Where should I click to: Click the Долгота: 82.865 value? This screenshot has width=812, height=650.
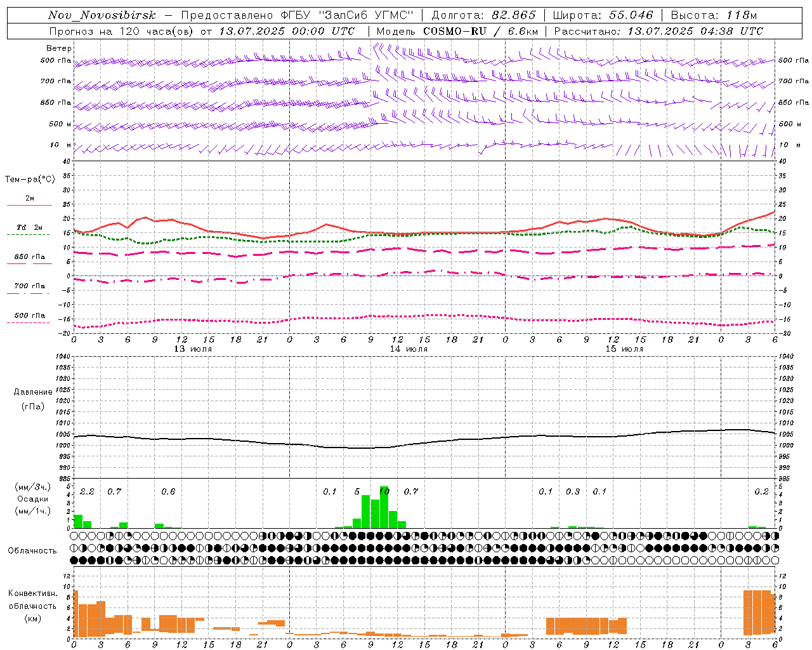coord(484,15)
